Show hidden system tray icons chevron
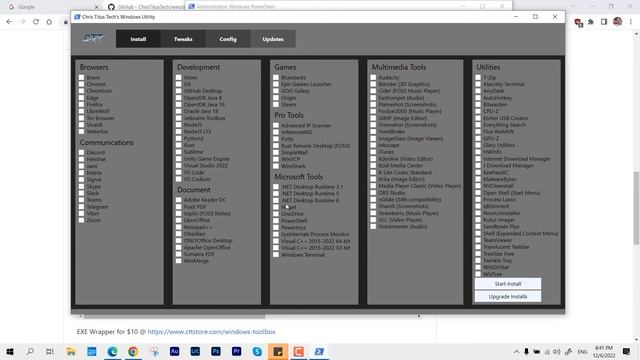The width and height of the screenshot is (640, 360). point(516,352)
